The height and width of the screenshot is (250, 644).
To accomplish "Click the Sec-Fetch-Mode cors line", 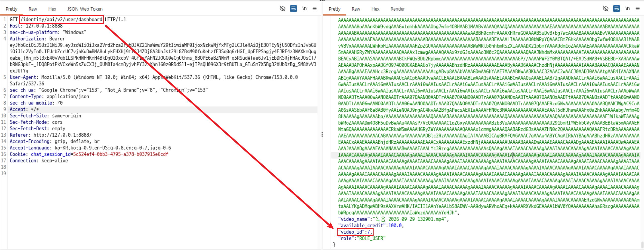I will click(36, 122).
